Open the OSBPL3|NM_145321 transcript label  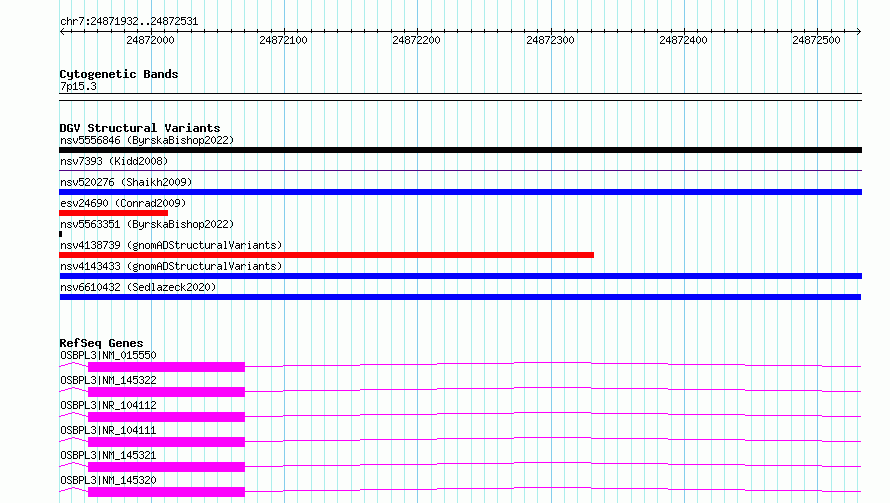(x=108, y=455)
